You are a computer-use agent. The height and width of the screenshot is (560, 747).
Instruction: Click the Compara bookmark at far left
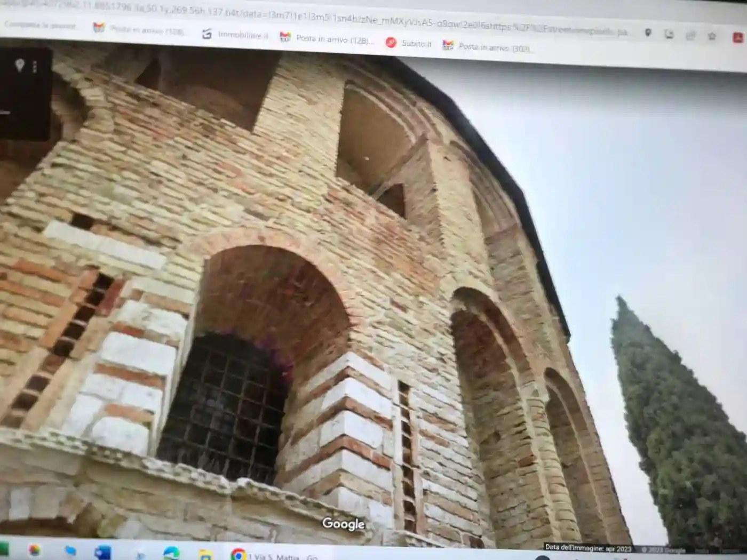click(x=40, y=25)
